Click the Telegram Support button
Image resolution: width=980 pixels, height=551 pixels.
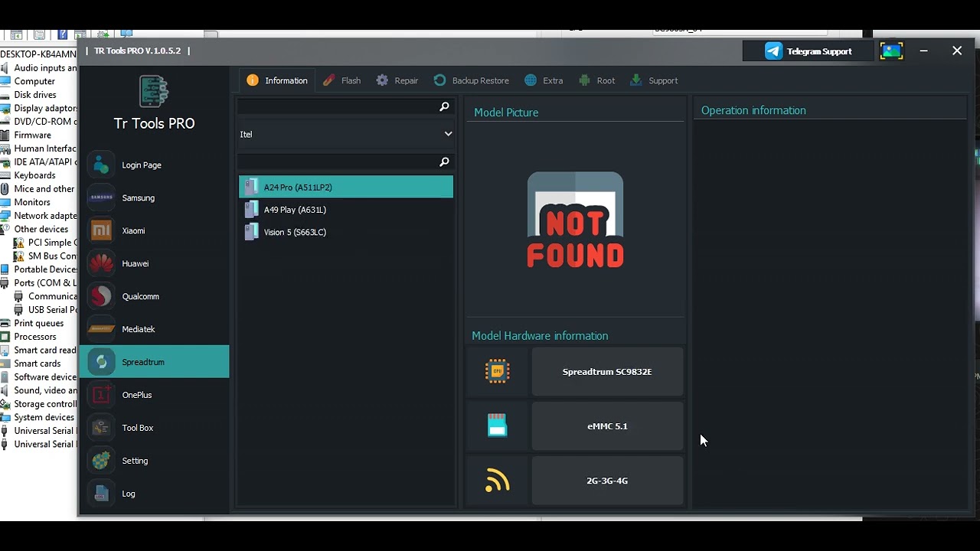click(x=808, y=51)
